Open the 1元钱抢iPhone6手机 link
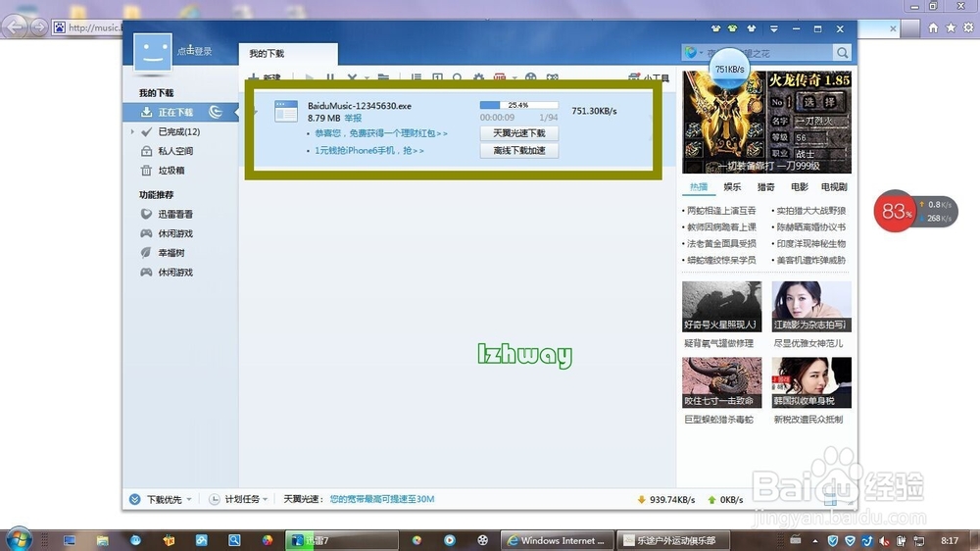 tap(369, 151)
